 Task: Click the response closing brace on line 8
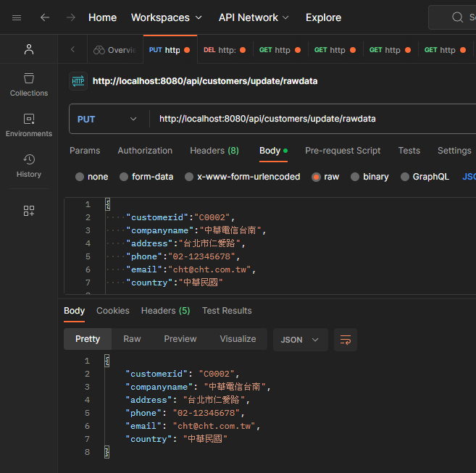(107, 452)
